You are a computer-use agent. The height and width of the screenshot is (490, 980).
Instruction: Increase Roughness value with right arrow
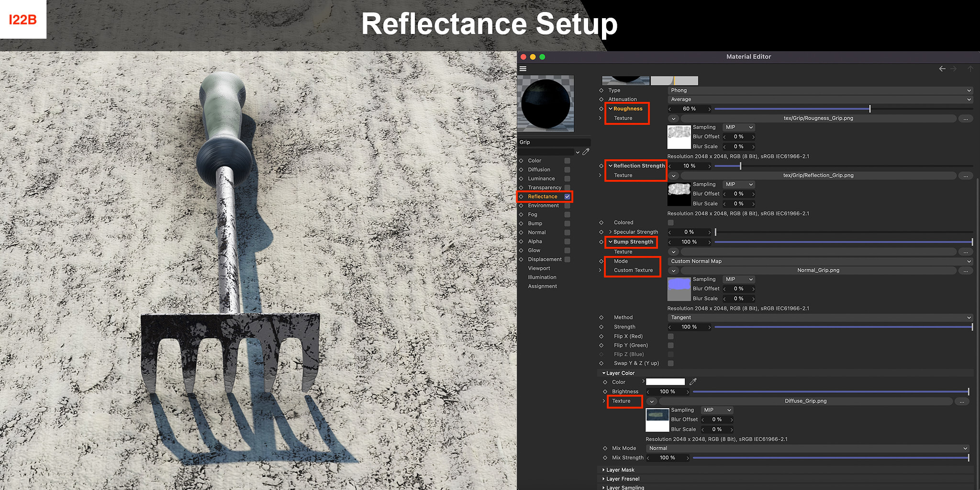(x=710, y=109)
